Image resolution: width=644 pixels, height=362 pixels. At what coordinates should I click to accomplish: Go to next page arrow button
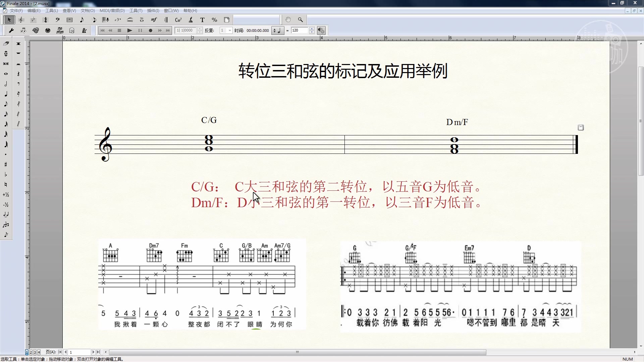[x=93, y=352]
